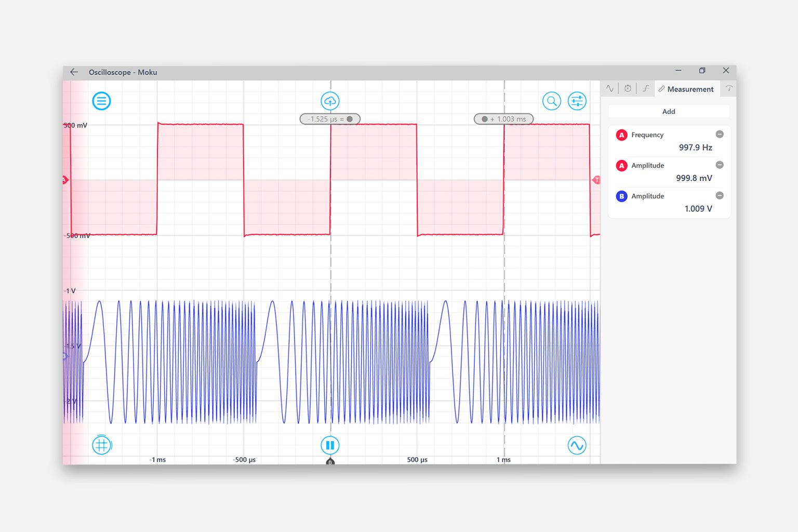798x532 pixels.
Task: Remove the channel A Amplitude measurement
Action: coord(720,165)
